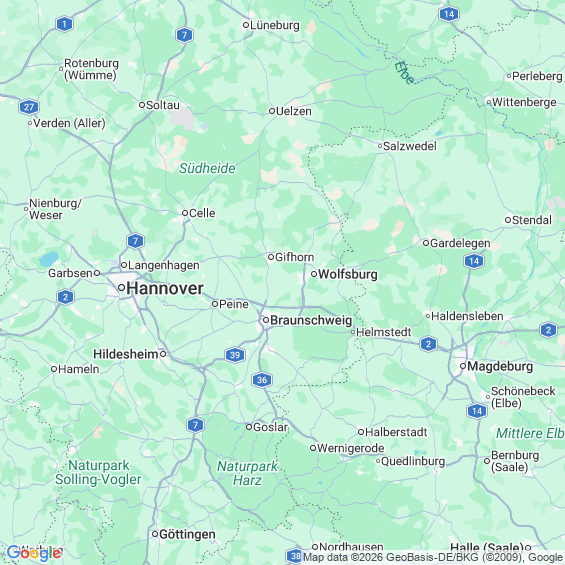Select the Braunschweig city marker
The width and height of the screenshot is (565, 565).
[x=266, y=320]
